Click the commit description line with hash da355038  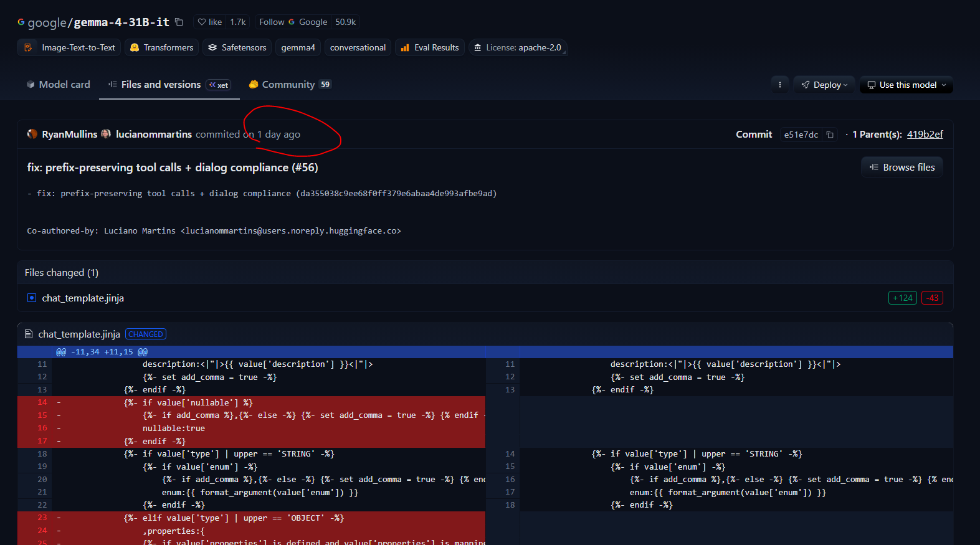(x=262, y=194)
